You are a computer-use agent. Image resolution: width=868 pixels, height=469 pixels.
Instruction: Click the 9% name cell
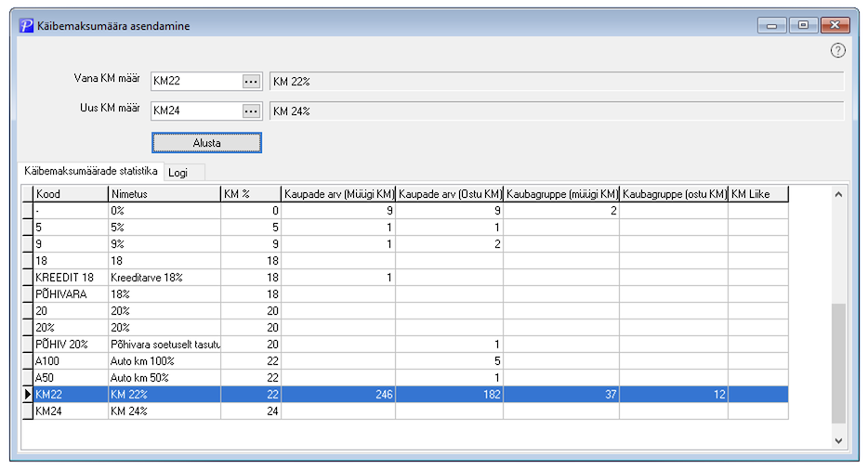click(x=164, y=244)
